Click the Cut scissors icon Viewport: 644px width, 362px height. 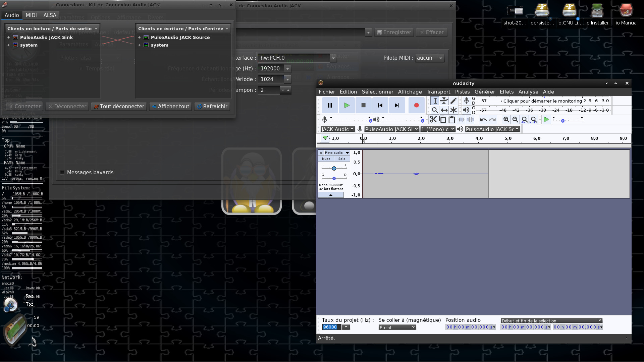(433, 120)
